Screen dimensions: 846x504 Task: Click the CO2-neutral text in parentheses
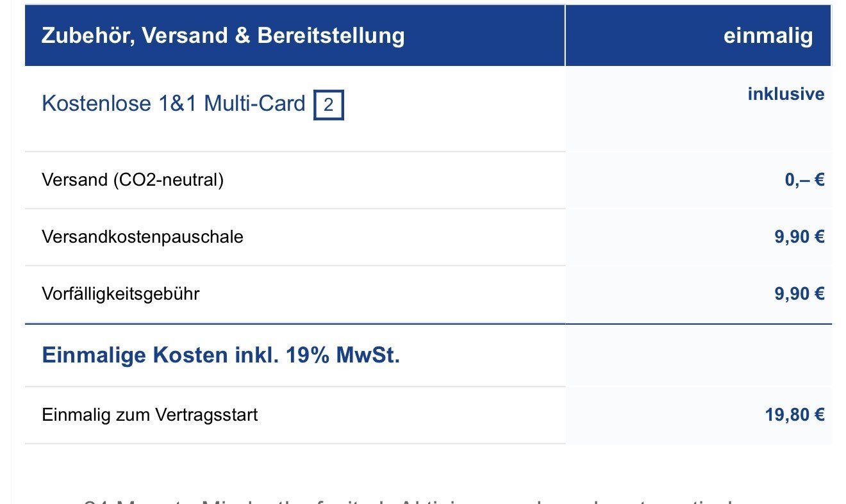pos(167,180)
